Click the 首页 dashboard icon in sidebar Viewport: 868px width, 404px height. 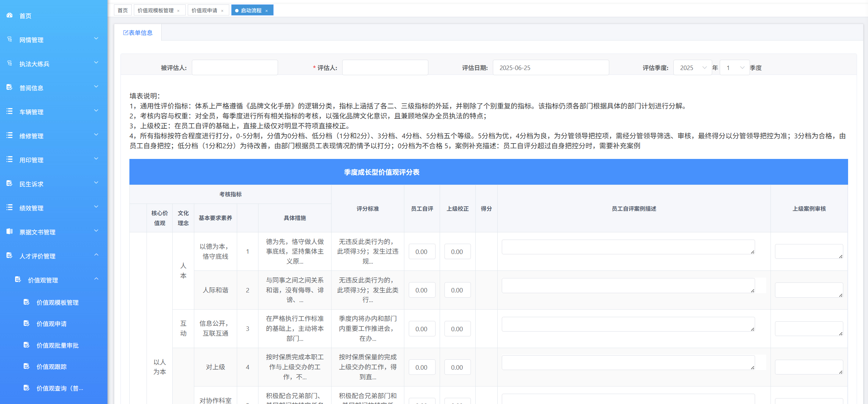pos(10,15)
